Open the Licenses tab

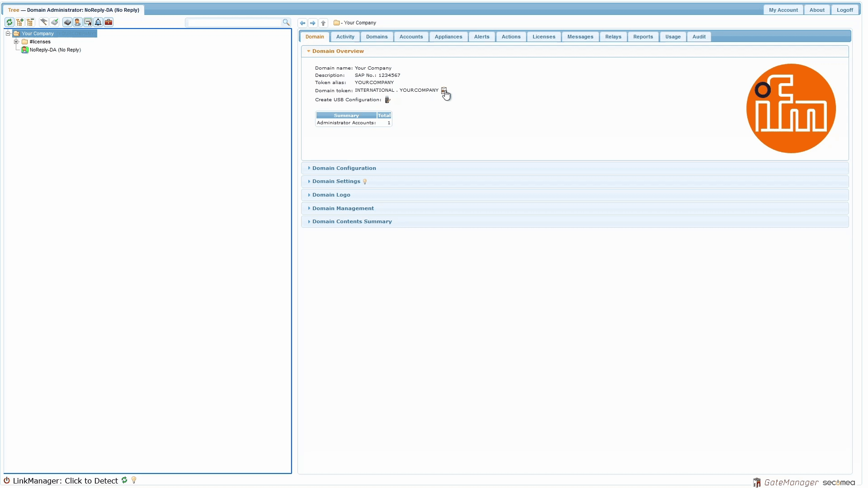[x=543, y=37]
